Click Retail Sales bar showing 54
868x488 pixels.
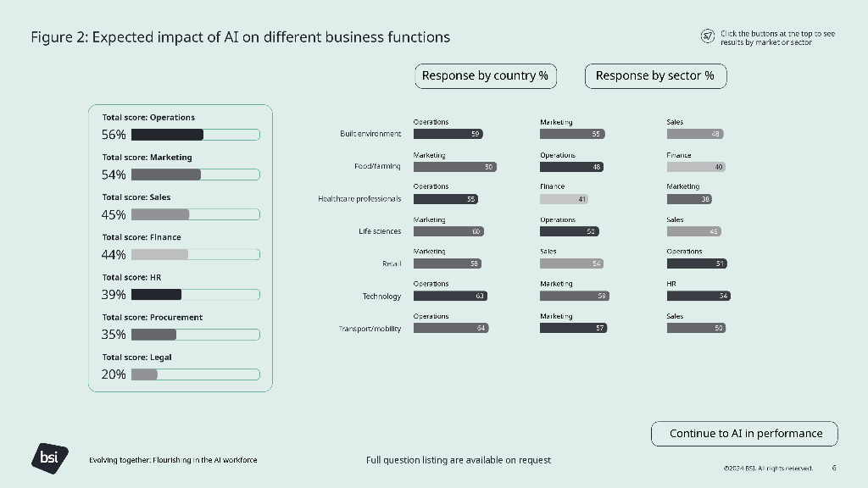pos(571,263)
